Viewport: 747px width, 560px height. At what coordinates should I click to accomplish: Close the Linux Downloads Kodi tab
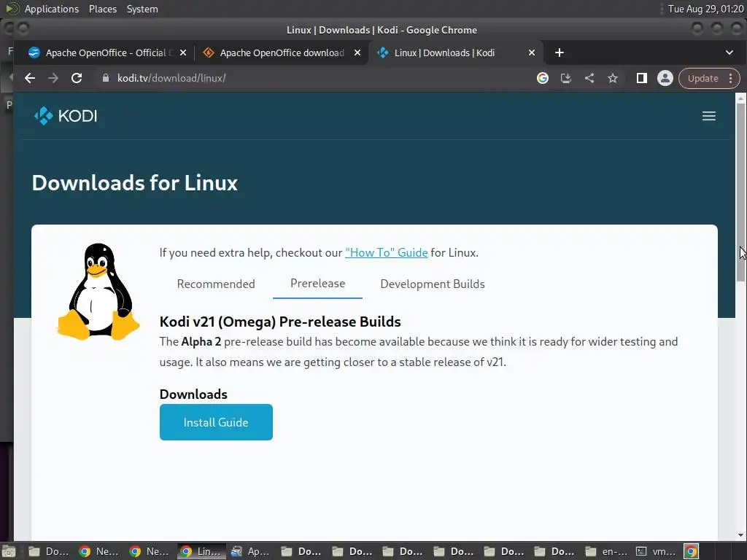click(532, 52)
